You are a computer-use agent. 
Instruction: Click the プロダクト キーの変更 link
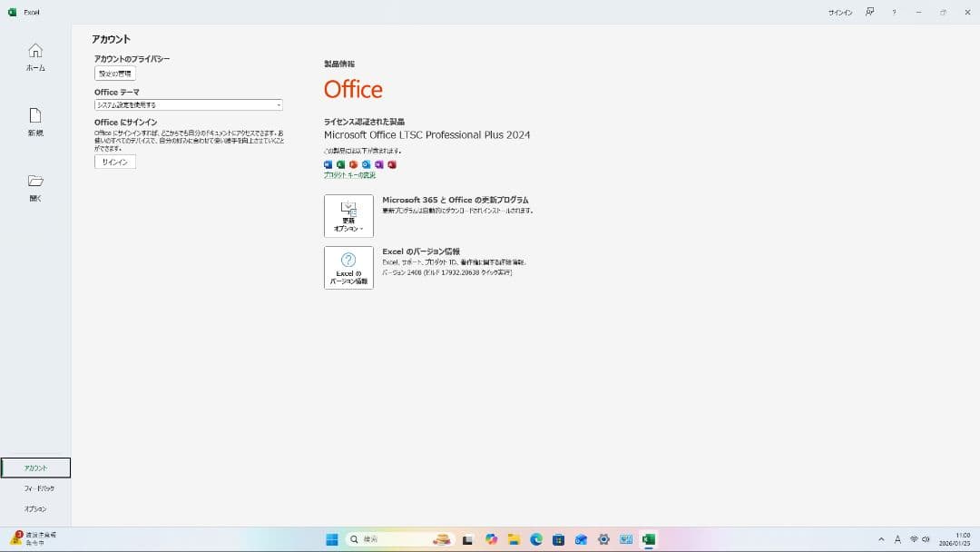(349, 175)
